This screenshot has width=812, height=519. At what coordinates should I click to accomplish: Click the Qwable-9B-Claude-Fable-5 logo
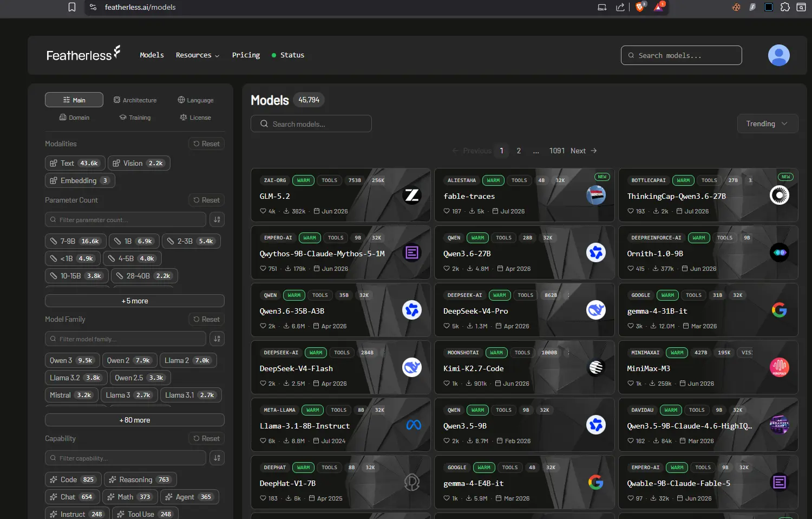tap(779, 482)
